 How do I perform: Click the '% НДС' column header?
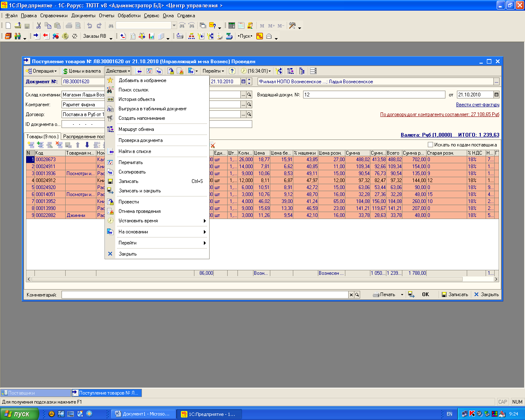476,153
